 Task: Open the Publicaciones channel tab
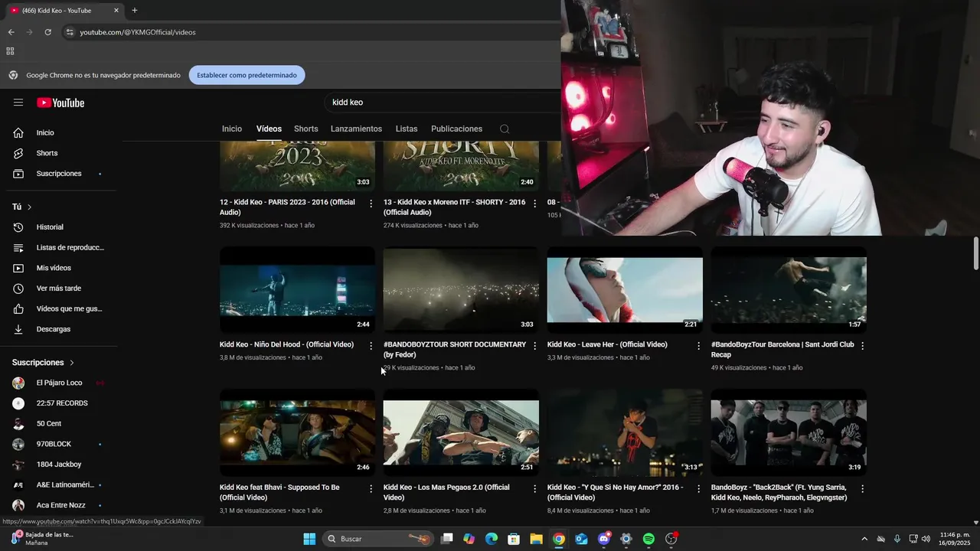[456, 129]
